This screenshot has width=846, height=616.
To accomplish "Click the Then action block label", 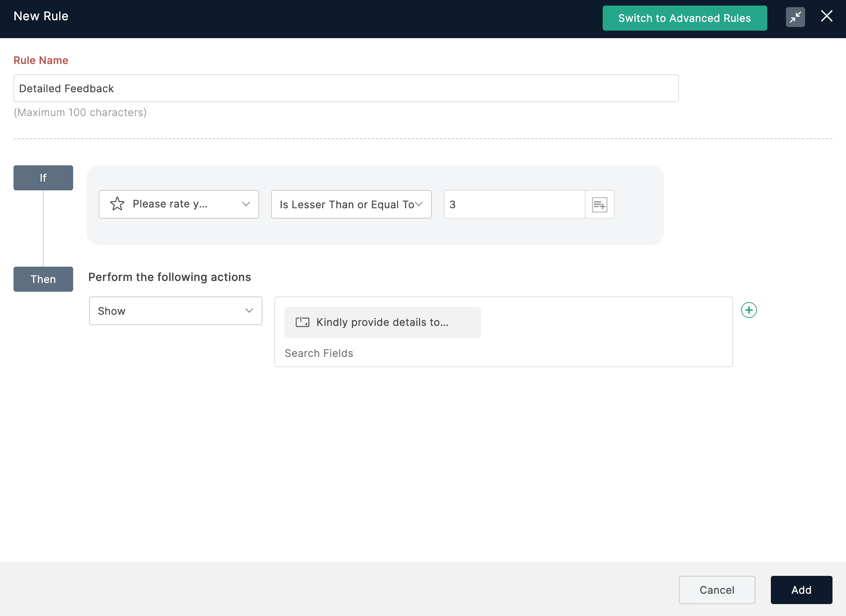I will (43, 279).
